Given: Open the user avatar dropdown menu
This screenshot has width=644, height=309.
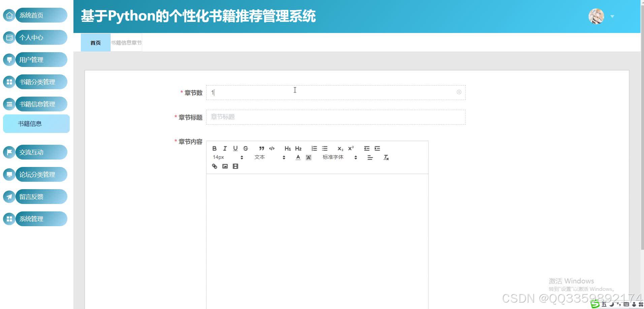Looking at the screenshot, I should click(x=596, y=16).
